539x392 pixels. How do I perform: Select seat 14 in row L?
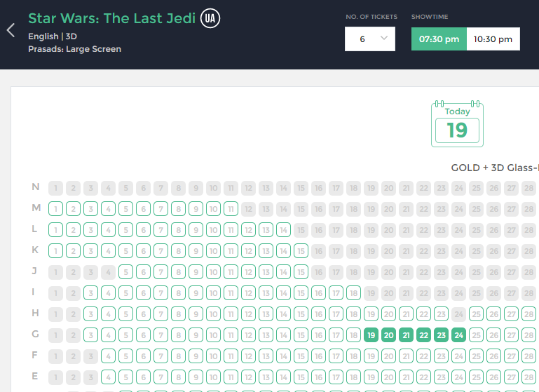click(284, 230)
